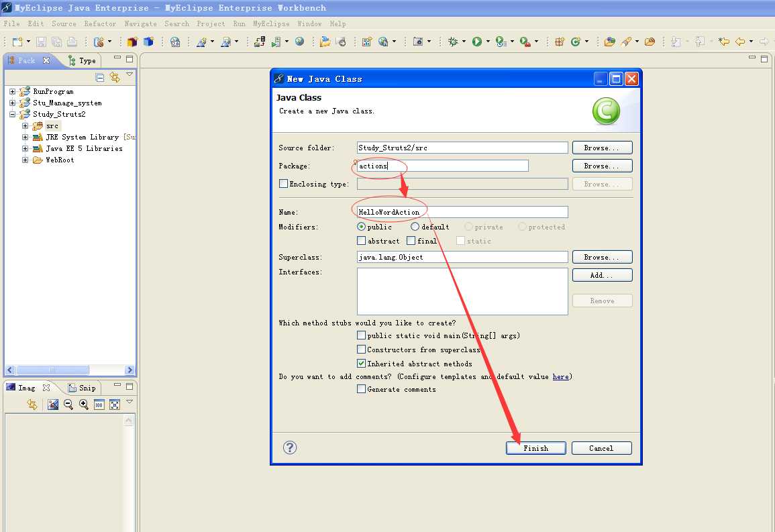Click the Back navigation yellow arrow
Image resolution: width=775 pixels, height=532 pixels.
click(x=740, y=42)
